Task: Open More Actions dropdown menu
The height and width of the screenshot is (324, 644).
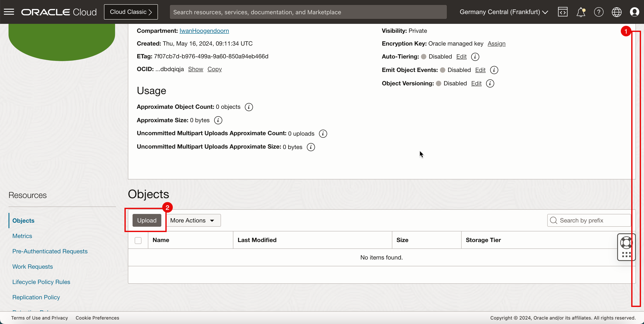Action: tap(193, 220)
